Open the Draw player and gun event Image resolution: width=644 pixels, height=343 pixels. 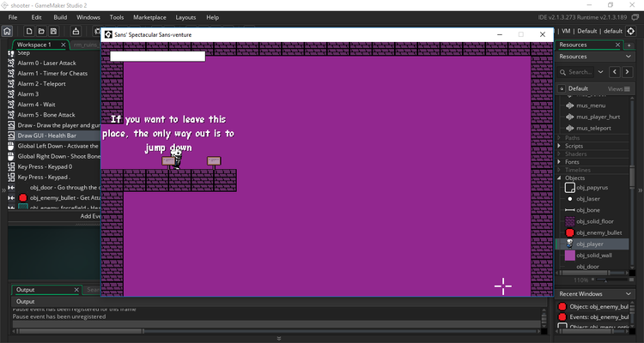tap(53, 125)
